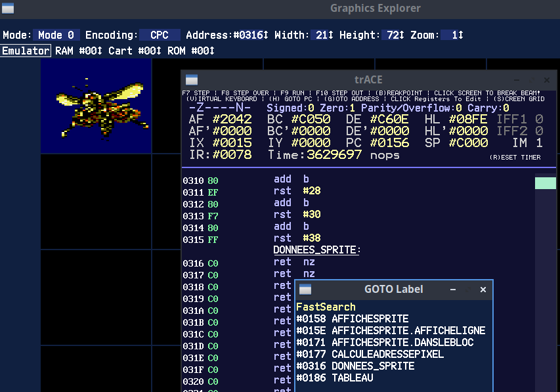This screenshot has width=560, height=392.
Task: Click the disassembly scrollbar thumb
Action: (545, 183)
